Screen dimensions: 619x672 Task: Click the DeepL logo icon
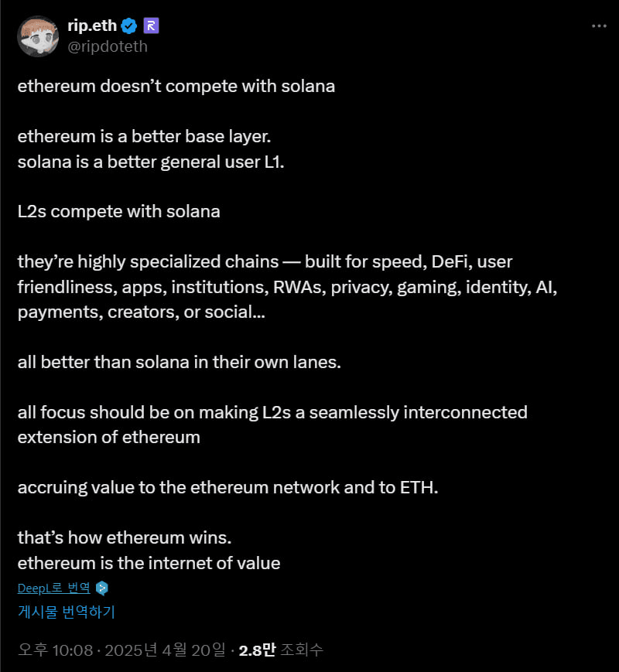tap(102, 588)
